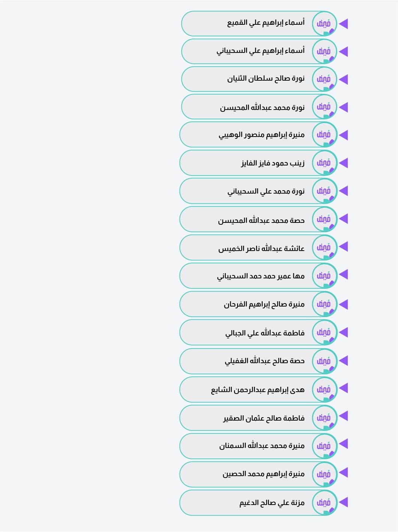This screenshot has height=532, width=398.
Task: Click the logo icon beside أسماء إبراهيم علي القميع
Action: pyautogui.click(x=324, y=24)
